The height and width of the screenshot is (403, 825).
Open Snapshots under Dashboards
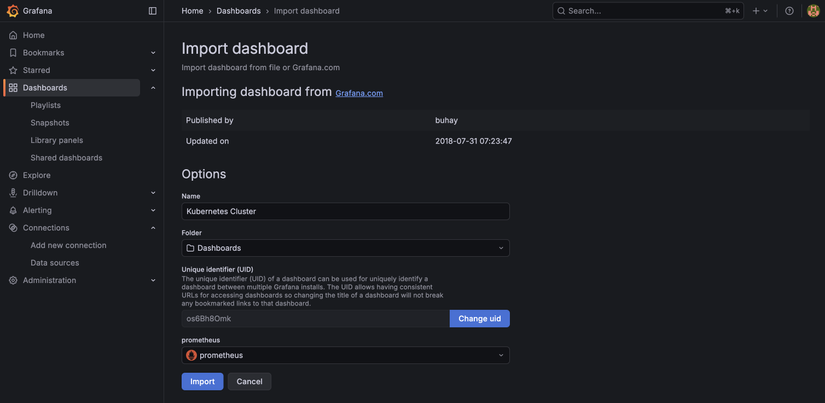(x=50, y=123)
